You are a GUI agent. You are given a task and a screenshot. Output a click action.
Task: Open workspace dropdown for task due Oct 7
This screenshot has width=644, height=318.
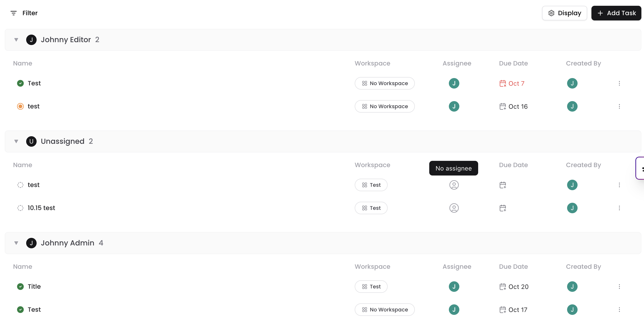click(385, 83)
